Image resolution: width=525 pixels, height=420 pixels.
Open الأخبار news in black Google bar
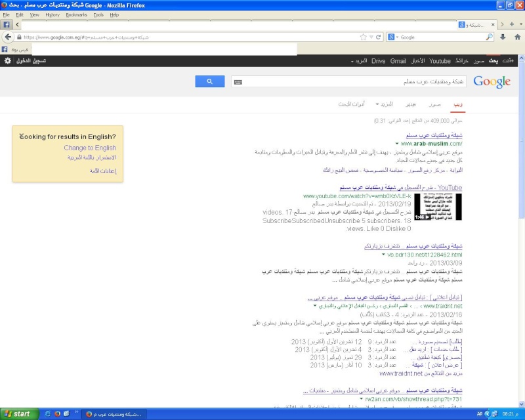coord(418,61)
